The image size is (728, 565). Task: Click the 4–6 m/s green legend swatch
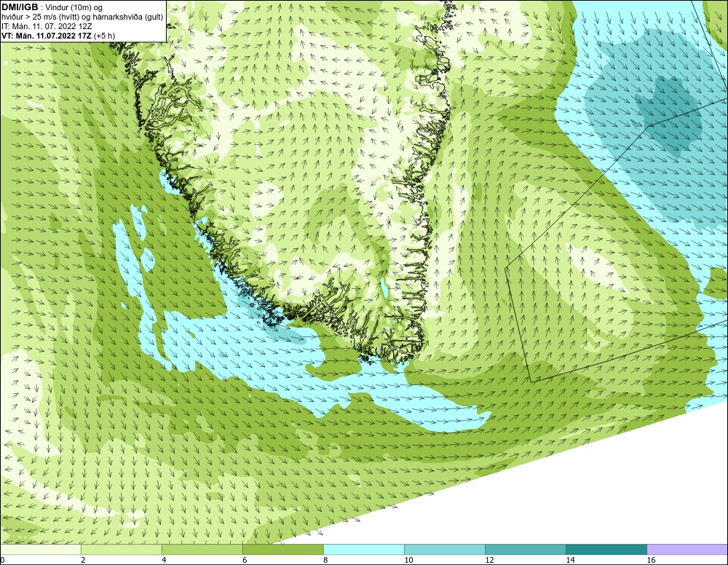[202, 550]
